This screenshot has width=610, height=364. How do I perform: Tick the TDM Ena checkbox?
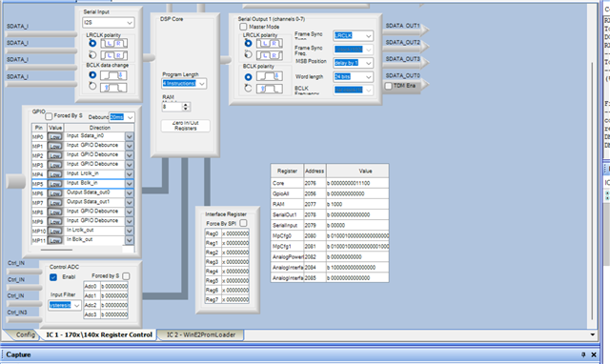pyautogui.click(x=388, y=86)
